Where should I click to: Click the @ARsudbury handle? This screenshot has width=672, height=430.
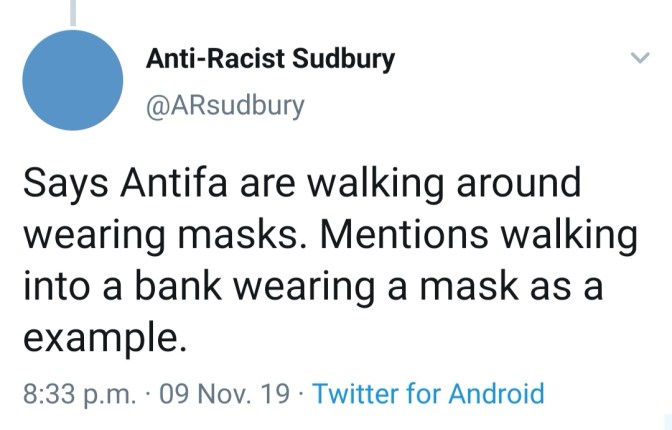225,105
